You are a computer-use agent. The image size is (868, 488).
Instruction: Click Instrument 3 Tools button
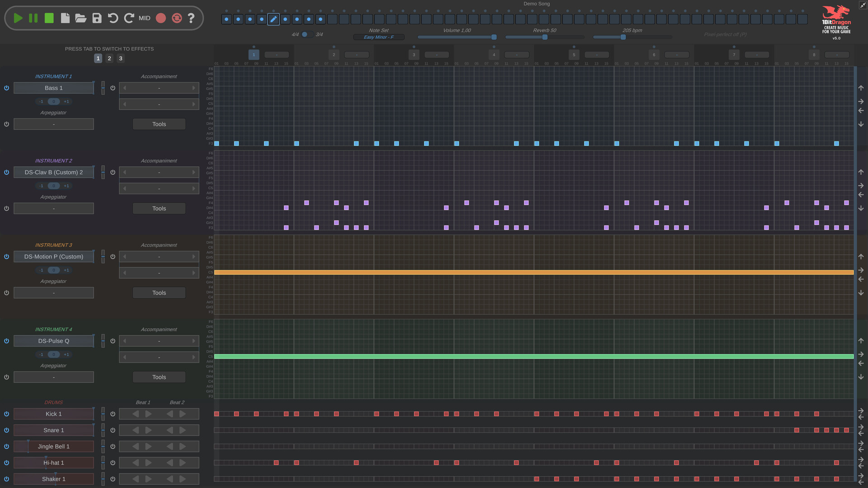pos(159,293)
